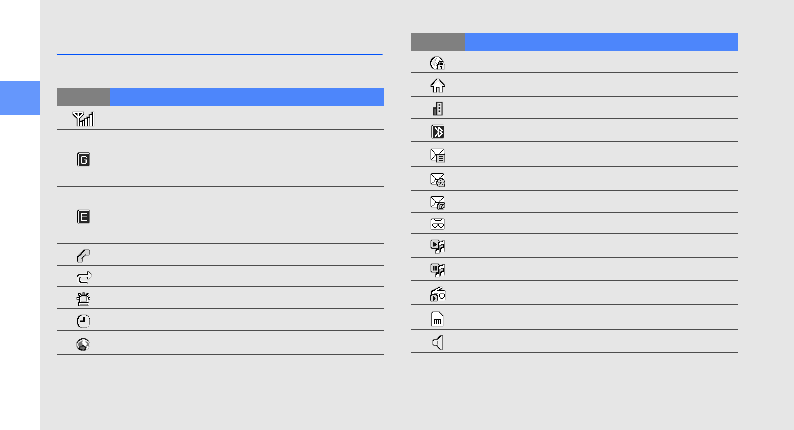This screenshot has height=430, width=794.
Task: Click the memory card 'm' icon
Action: (x=437, y=319)
